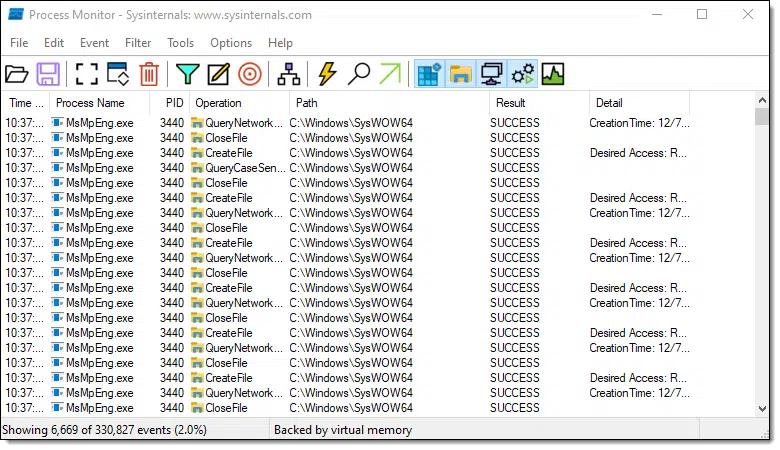Open the Filter funnel icon
780x450 pixels.
[187, 73]
